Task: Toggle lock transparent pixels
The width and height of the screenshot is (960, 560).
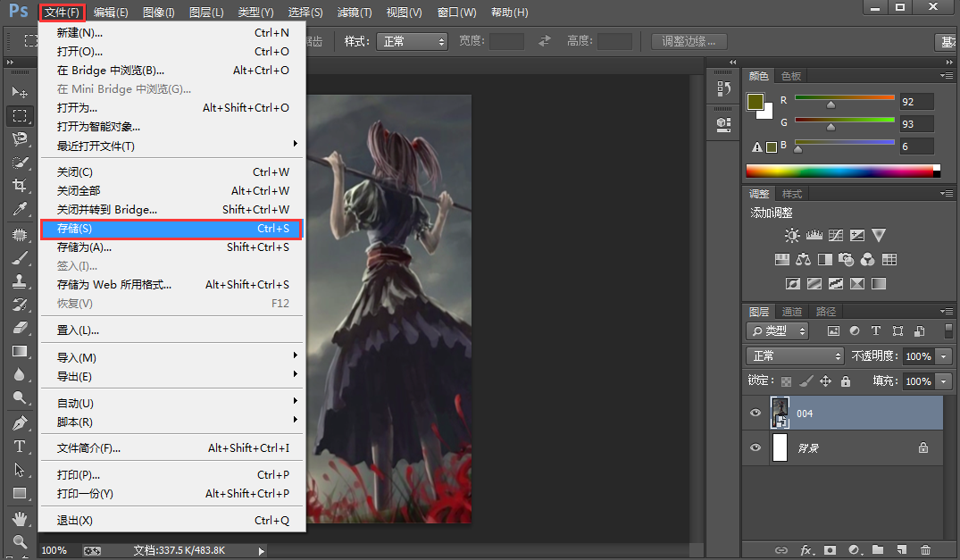Action: tap(786, 381)
